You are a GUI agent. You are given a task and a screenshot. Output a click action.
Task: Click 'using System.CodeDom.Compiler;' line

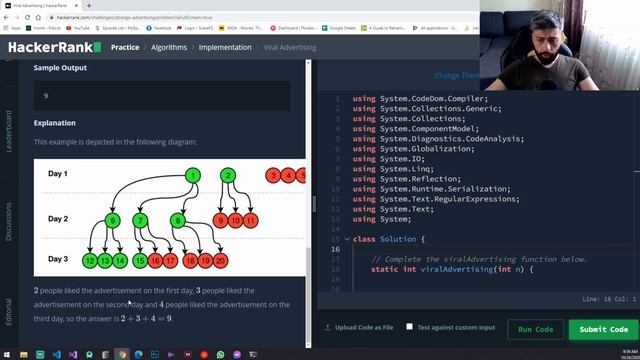[x=420, y=99]
